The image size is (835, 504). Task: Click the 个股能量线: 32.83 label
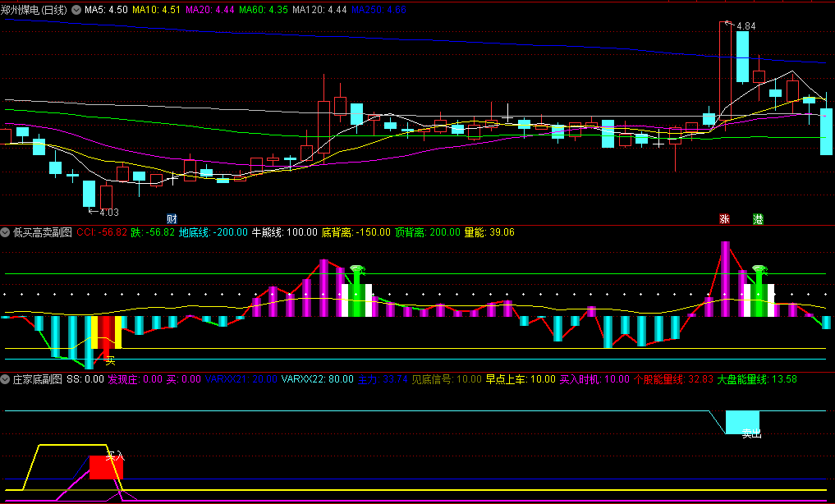(x=673, y=379)
